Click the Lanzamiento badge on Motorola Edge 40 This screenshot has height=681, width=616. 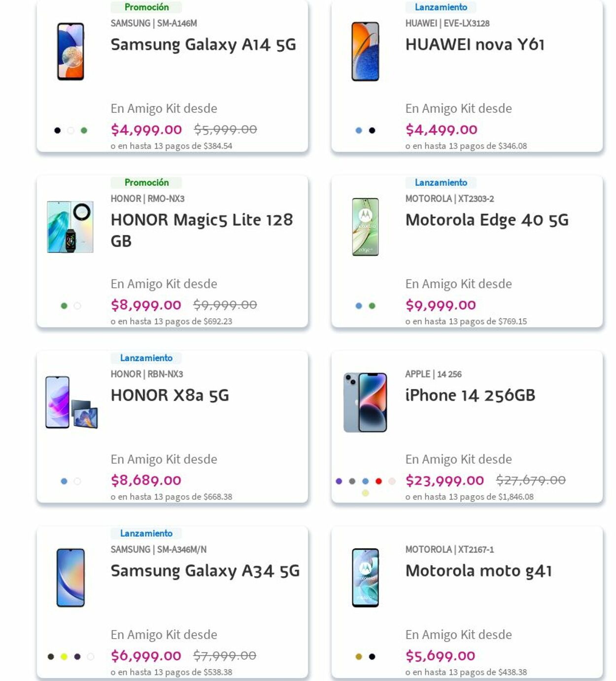pyautogui.click(x=441, y=182)
